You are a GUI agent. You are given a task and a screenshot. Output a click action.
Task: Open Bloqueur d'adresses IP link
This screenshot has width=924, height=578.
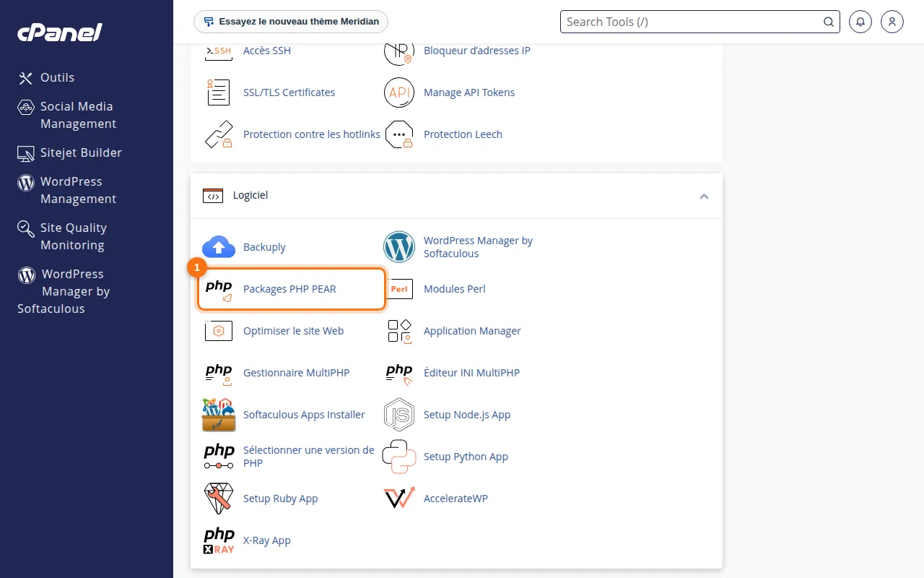pos(477,51)
